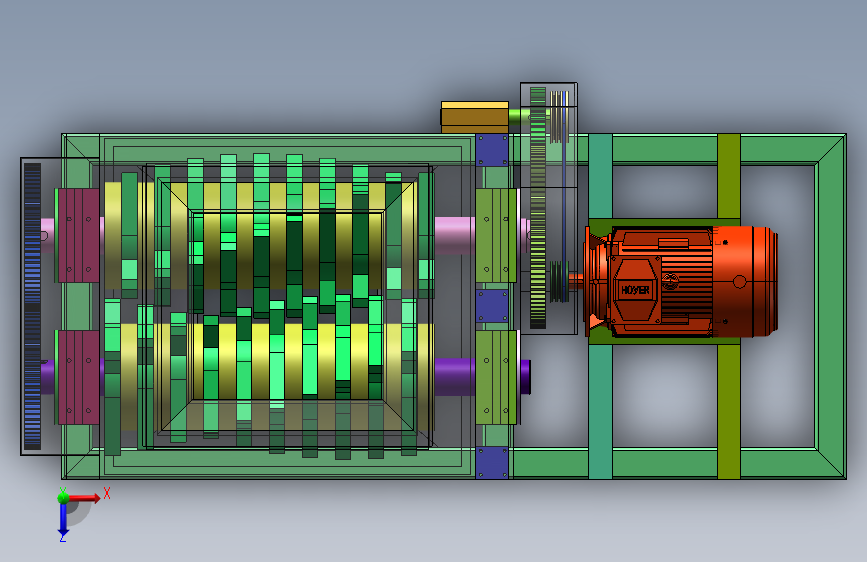Pick the large blue gear on the far left
The width and height of the screenshot is (867, 562).
tap(33, 306)
